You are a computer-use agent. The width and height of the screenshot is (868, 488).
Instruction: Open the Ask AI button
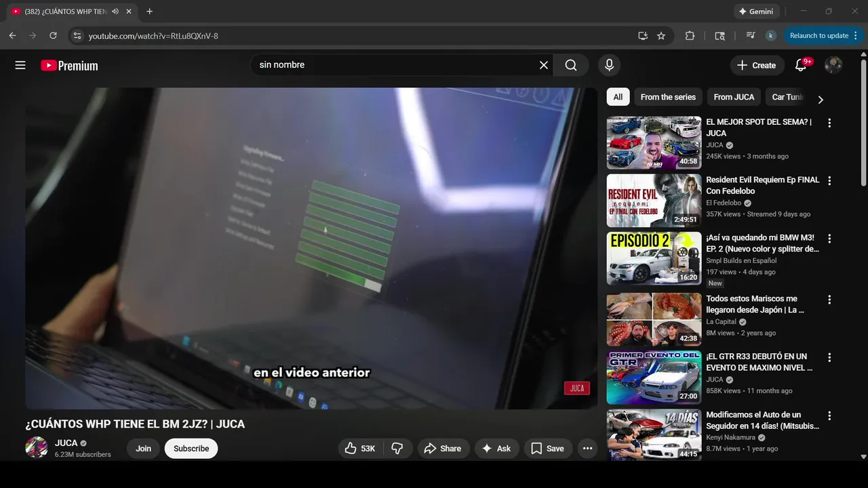tap(496, 448)
